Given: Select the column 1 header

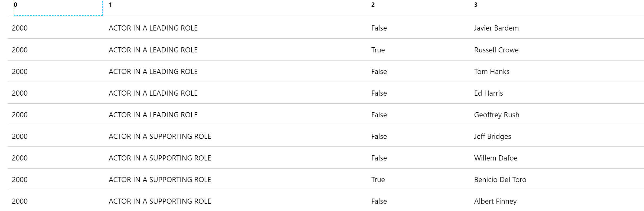Looking at the screenshot, I should click(x=110, y=5).
